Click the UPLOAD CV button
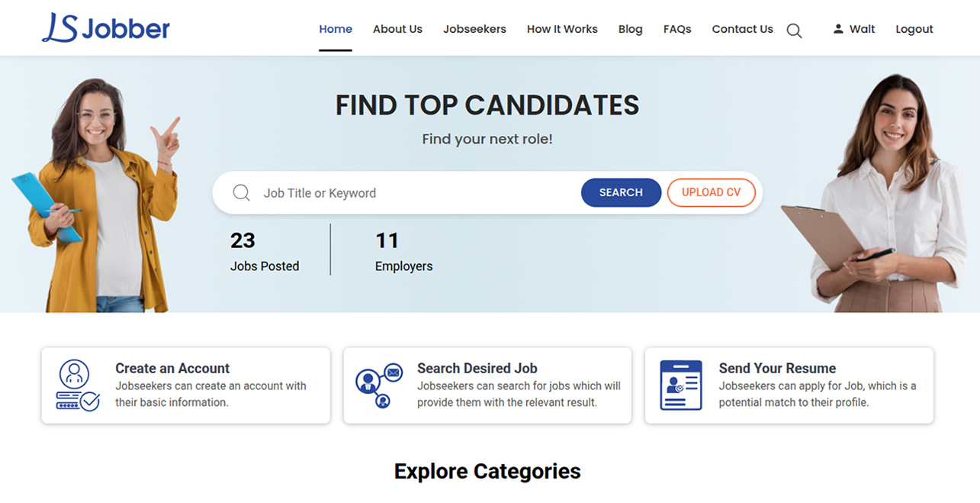980x503 pixels. click(x=711, y=192)
